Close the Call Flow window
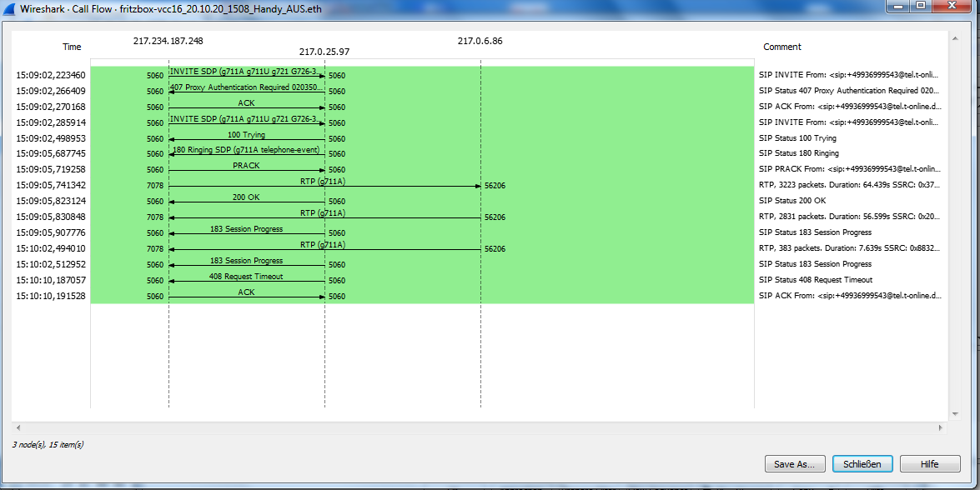980x490 pixels. [x=953, y=7]
